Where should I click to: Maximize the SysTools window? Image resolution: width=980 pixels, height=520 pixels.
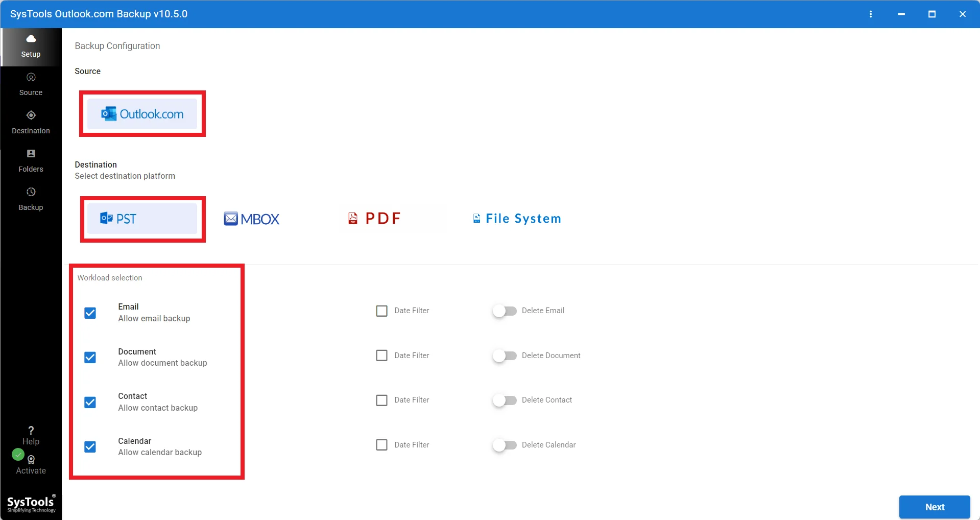(x=932, y=14)
